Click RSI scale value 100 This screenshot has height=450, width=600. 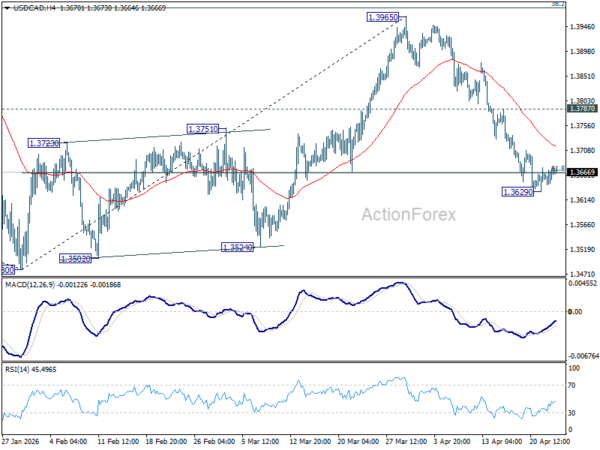(x=575, y=368)
